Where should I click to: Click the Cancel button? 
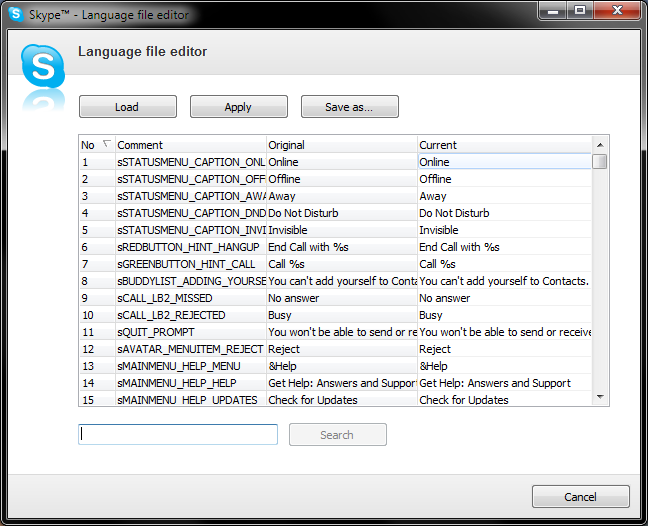(581, 496)
